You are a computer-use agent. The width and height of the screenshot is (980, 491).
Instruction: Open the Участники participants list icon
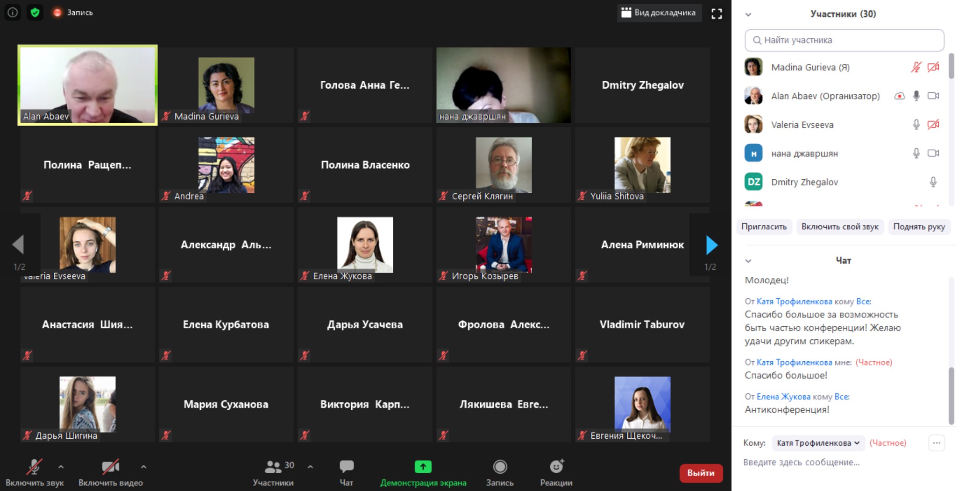click(273, 467)
